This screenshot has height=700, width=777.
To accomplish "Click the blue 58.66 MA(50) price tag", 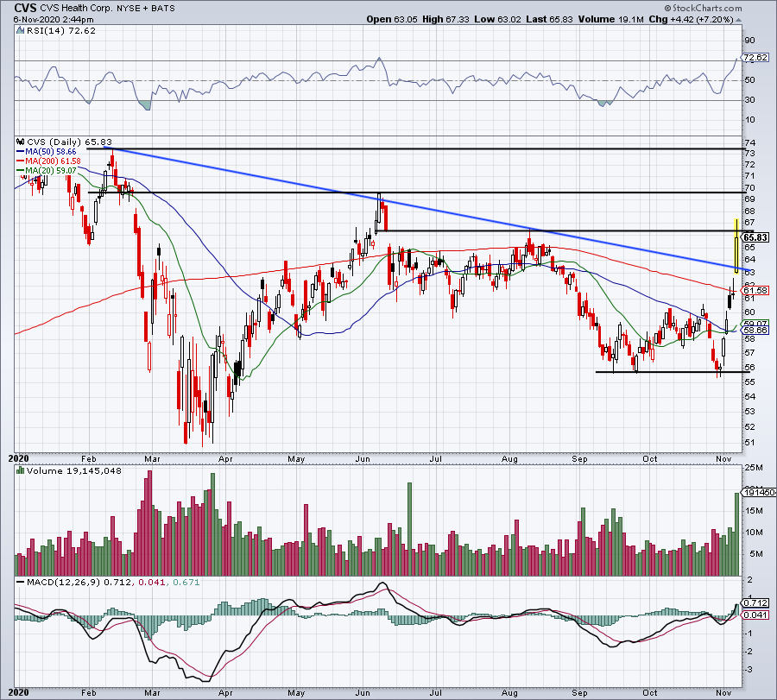I will tap(755, 330).
